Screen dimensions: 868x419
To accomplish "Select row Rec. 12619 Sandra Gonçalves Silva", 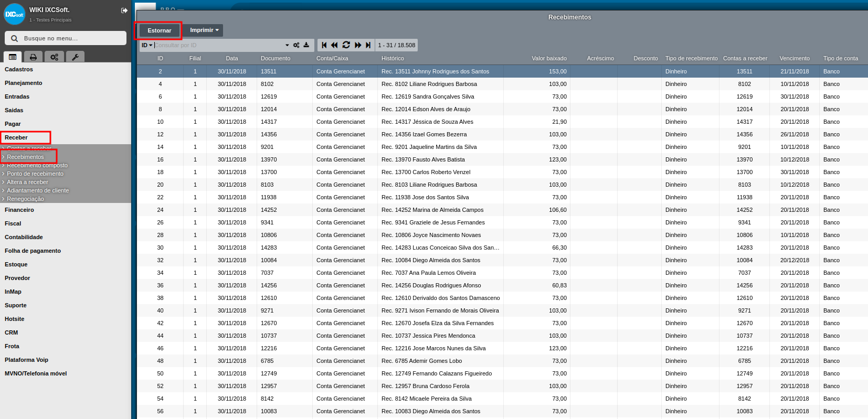I will pyautogui.click(x=502, y=96).
